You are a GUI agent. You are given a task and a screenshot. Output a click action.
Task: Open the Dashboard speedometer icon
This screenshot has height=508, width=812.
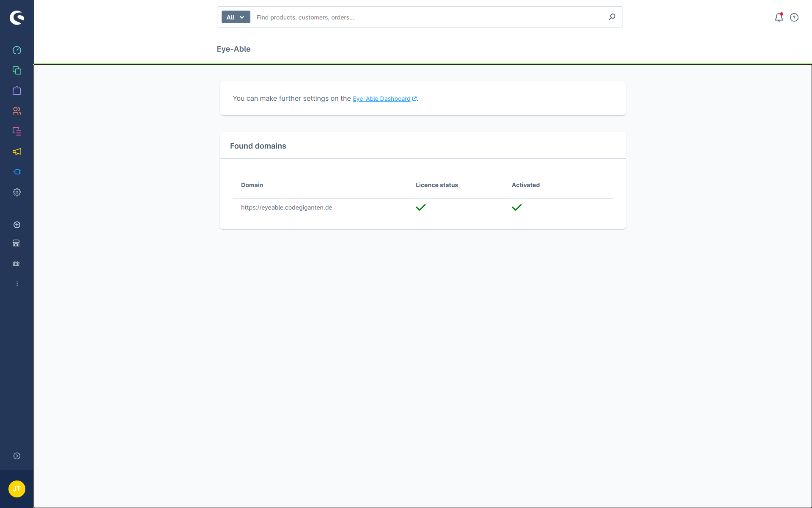(17, 50)
